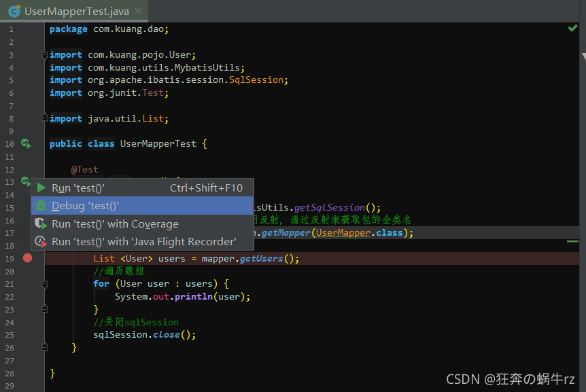
Task: Click the getMapper method call
Action: point(286,233)
